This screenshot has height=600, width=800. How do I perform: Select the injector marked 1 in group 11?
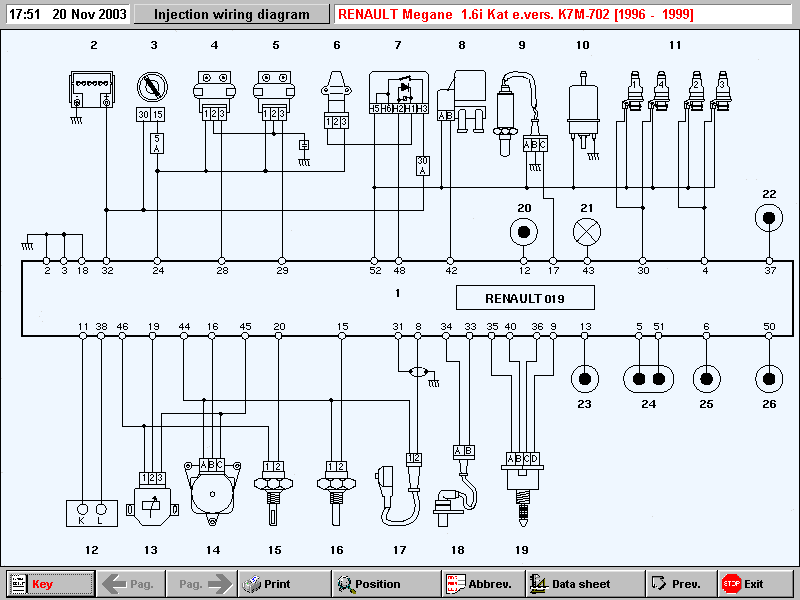tap(633, 91)
